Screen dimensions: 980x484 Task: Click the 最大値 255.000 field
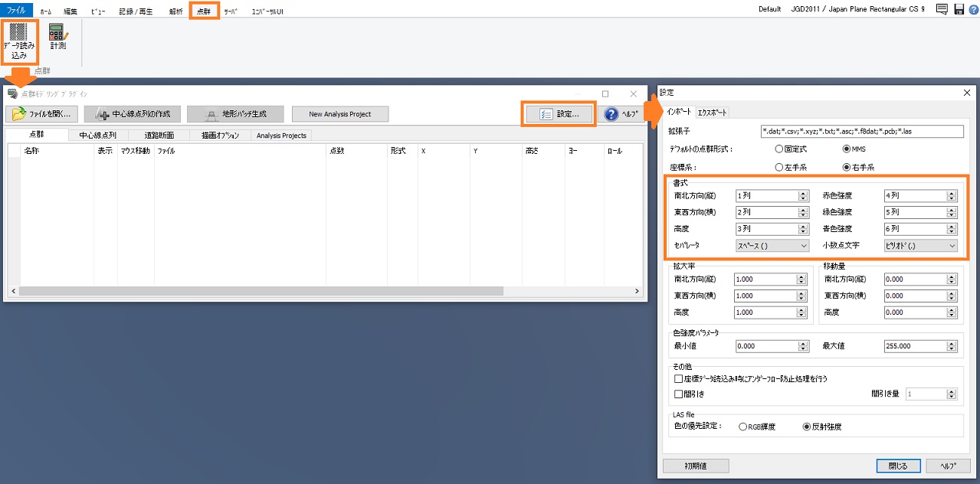pyautogui.click(x=920, y=346)
